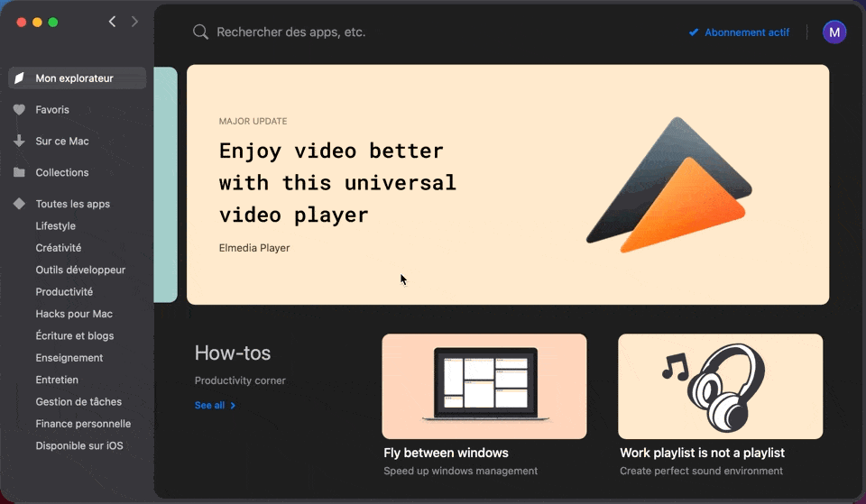Image resolution: width=866 pixels, height=504 pixels.
Task: Click the Rechercher des apps search field
Action: [291, 32]
